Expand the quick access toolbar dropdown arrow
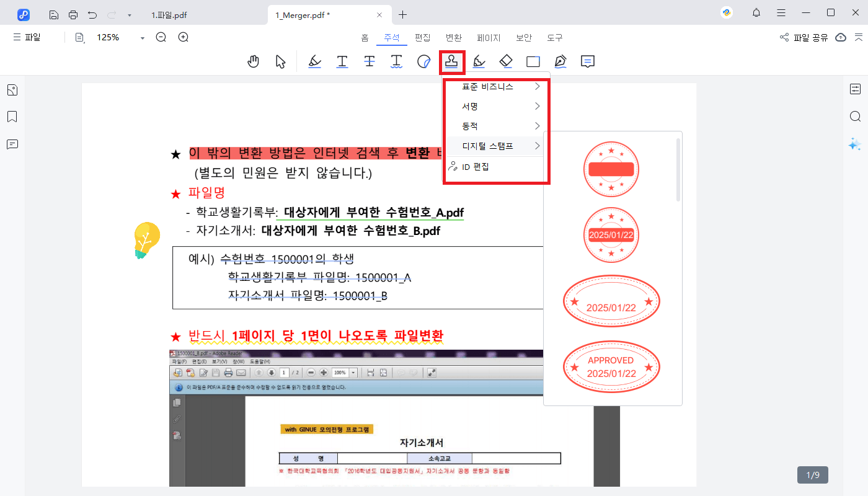 [x=129, y=14]
